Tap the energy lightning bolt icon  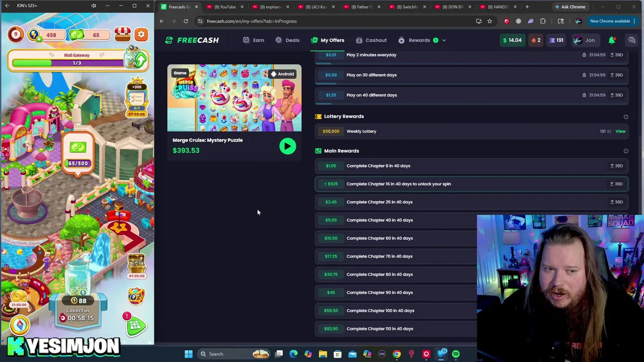(x=33, y=35)
